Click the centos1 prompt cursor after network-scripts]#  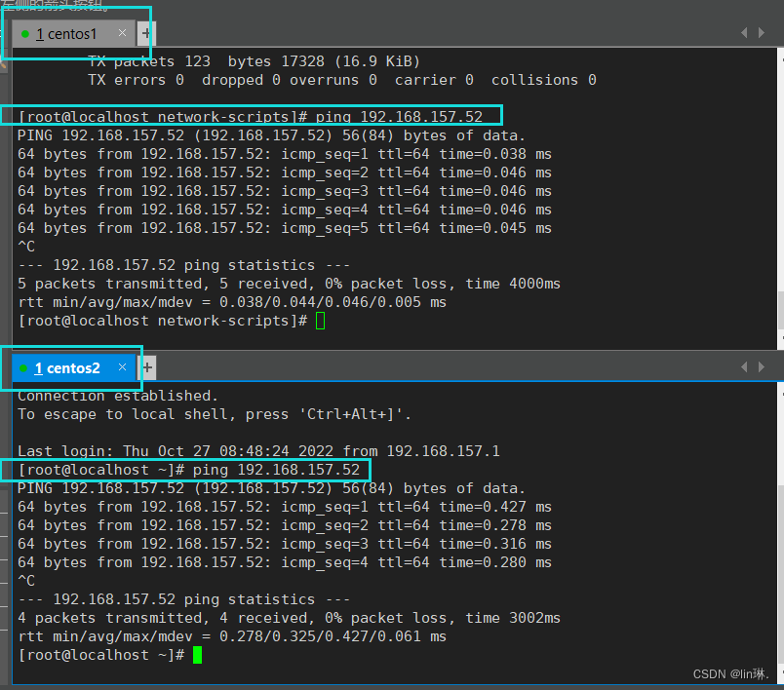321,321
